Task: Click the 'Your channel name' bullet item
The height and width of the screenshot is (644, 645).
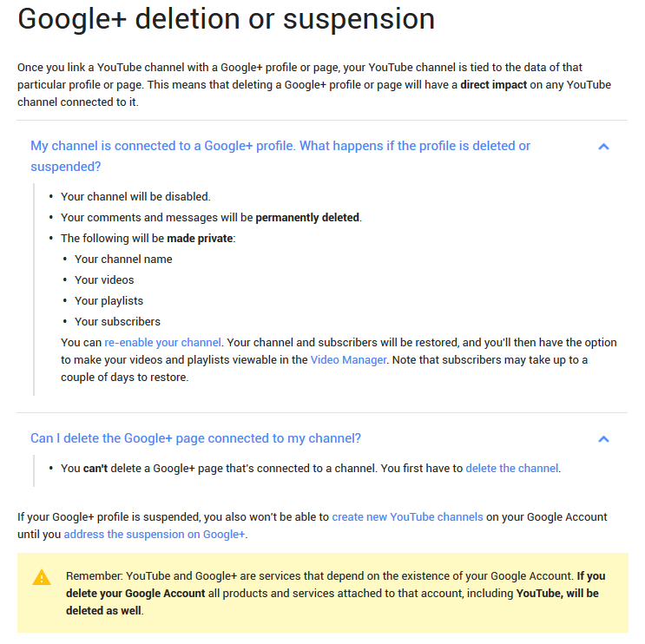Action: 123,259
